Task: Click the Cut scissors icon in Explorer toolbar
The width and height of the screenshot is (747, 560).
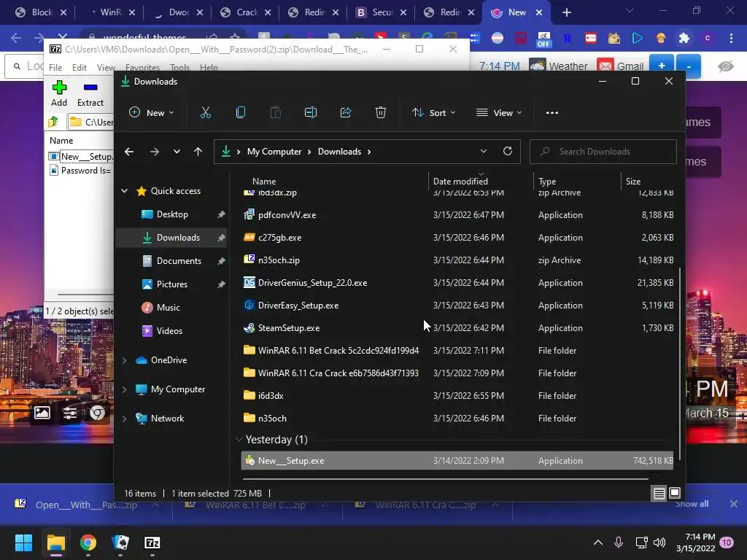Action: 205,113
